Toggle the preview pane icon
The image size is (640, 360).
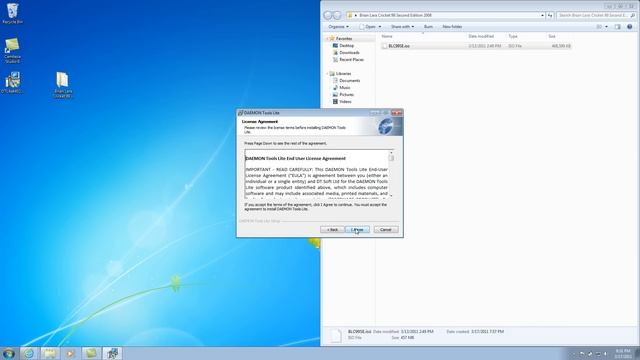[618, 27]
